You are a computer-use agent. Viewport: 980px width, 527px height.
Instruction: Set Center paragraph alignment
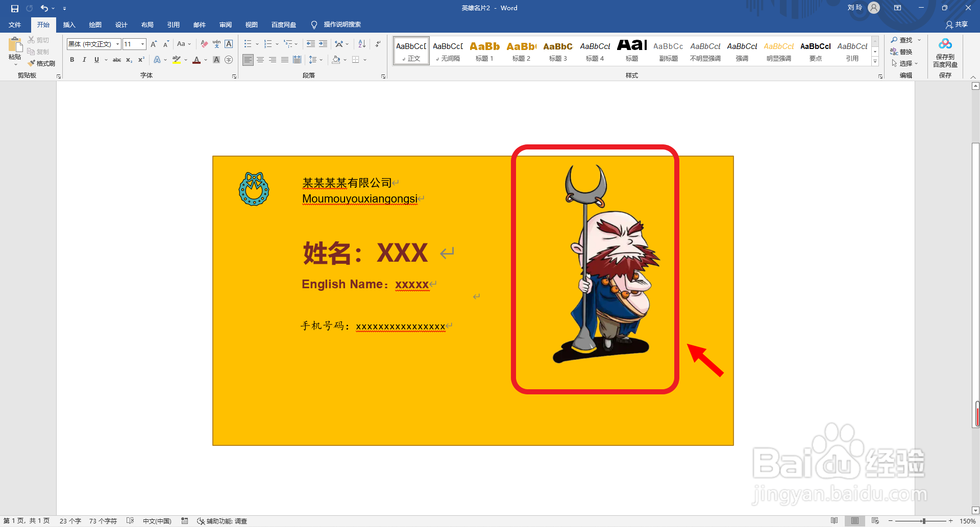[x=260, y=60]
